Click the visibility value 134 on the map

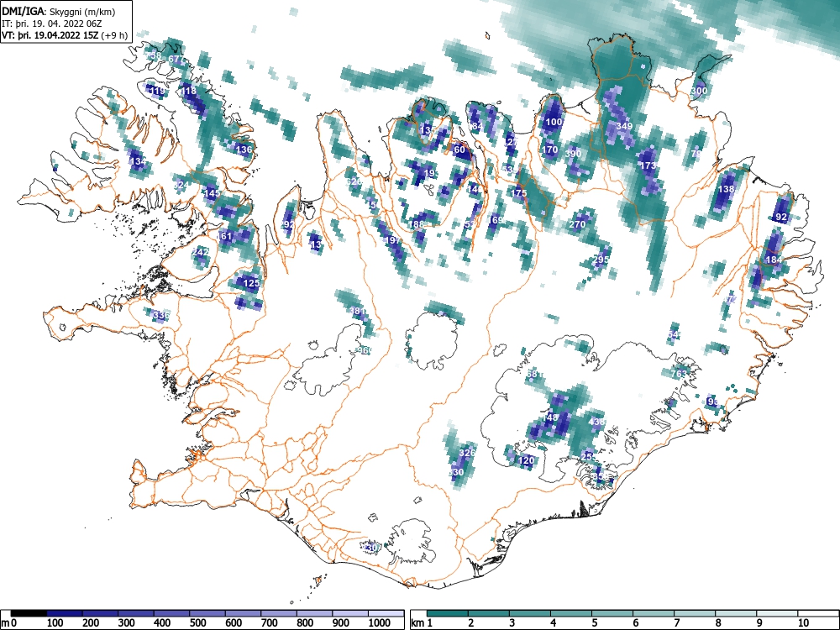[137, 161]
